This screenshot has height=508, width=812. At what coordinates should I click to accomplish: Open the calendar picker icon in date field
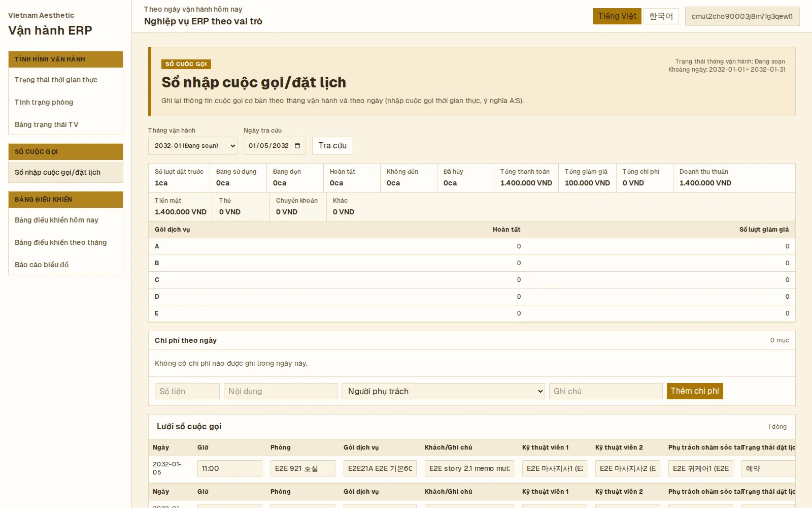click(297, 146)
